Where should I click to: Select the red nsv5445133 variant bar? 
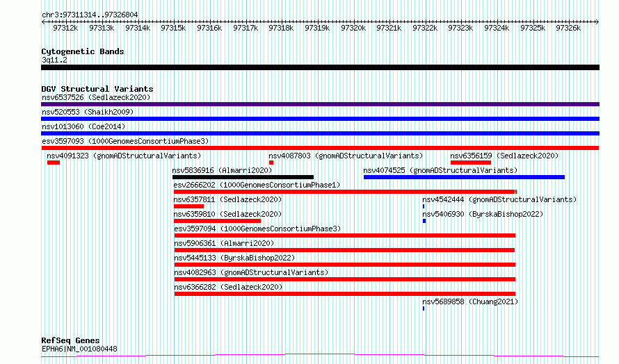coord(345,265)
